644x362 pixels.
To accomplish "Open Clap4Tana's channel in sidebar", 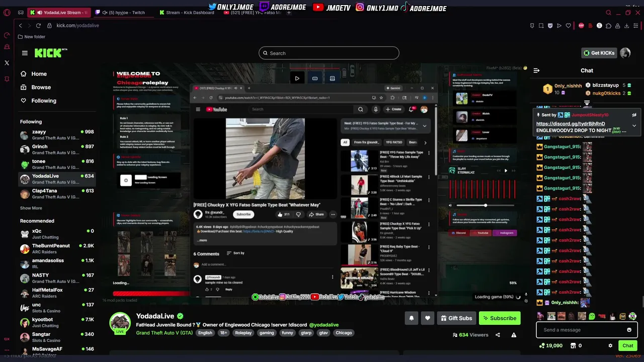I will pos(57,194).
